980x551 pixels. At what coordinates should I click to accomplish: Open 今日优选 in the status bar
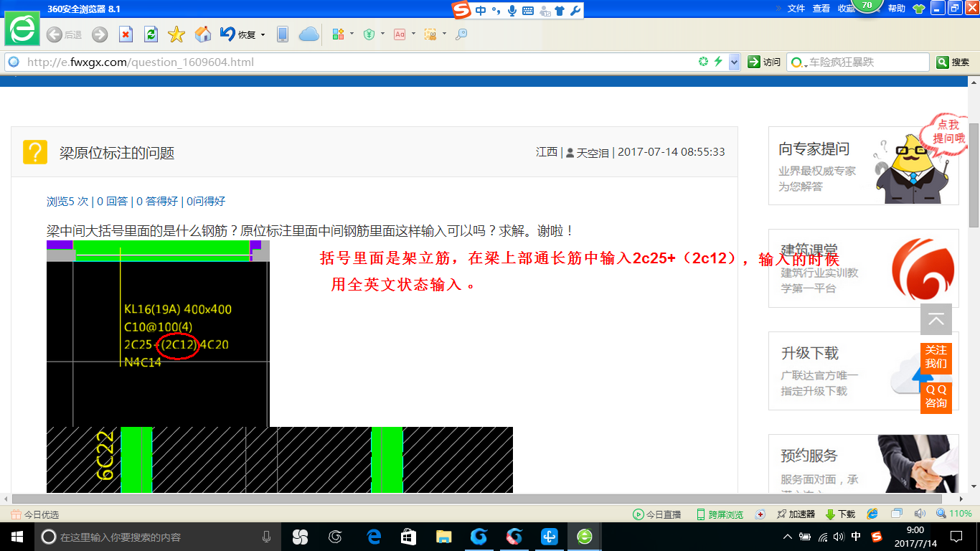pos(35,514)
